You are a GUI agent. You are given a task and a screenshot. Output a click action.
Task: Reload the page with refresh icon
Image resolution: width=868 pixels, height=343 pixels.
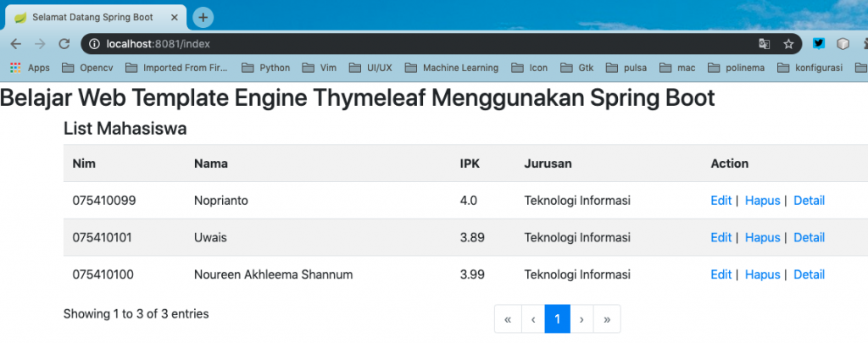[64, 44]
